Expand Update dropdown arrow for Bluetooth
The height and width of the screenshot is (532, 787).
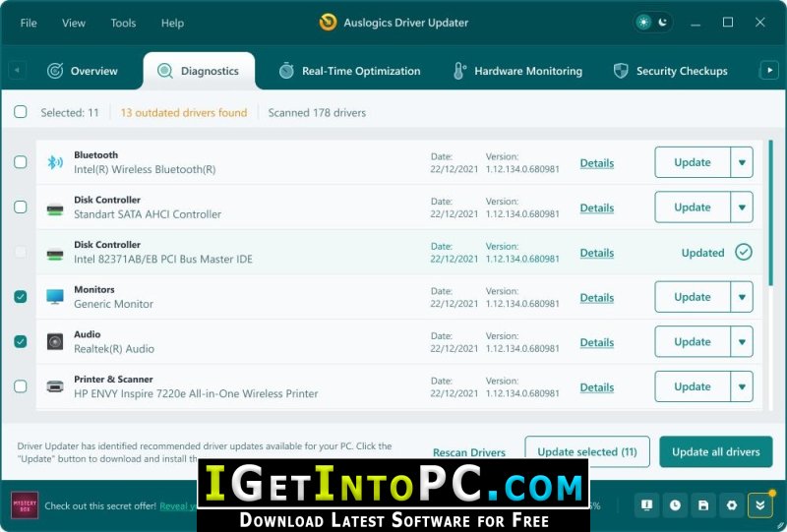click(x=742, y=162)
